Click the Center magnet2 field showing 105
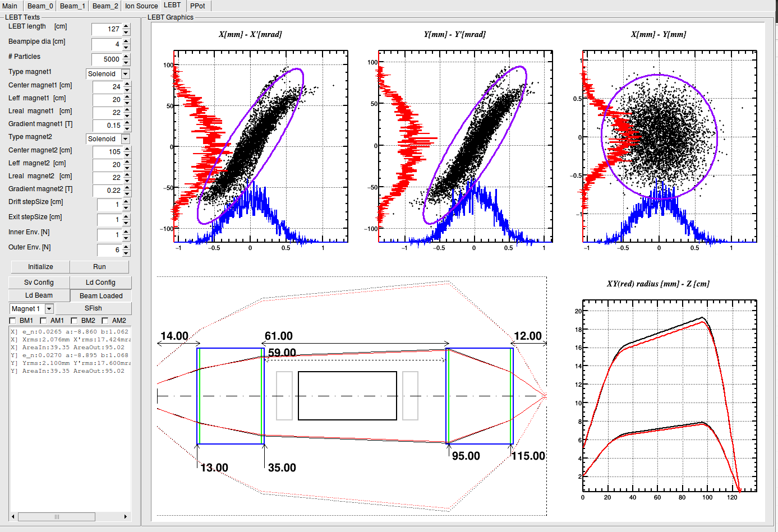 point(108,152)
